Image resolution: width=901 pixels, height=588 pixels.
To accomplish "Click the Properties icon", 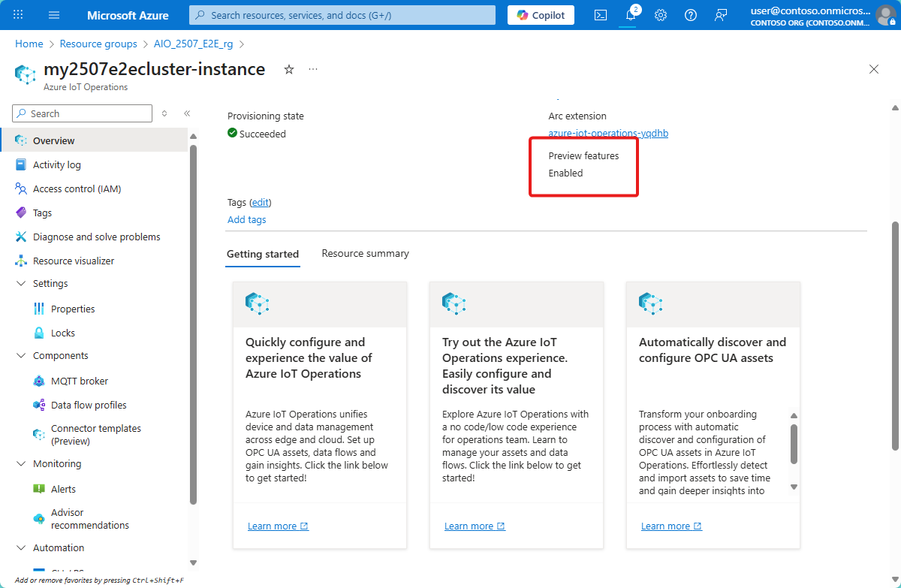I will tap(39, 309).
